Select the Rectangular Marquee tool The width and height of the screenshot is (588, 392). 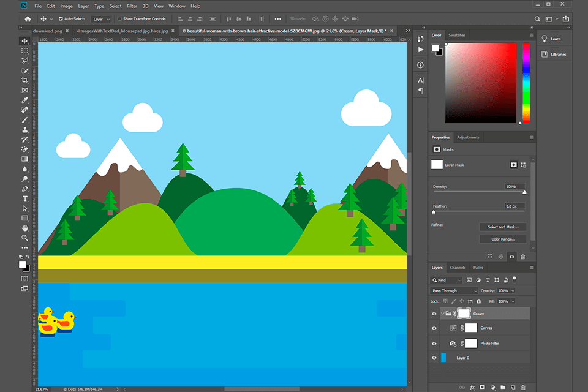[24, 51]
